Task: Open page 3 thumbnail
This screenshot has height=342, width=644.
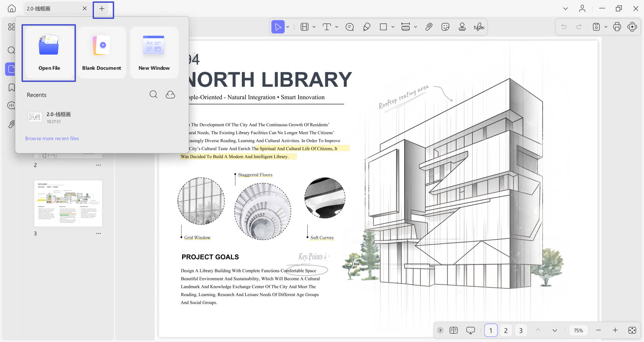Action: [x=68, y=204]
